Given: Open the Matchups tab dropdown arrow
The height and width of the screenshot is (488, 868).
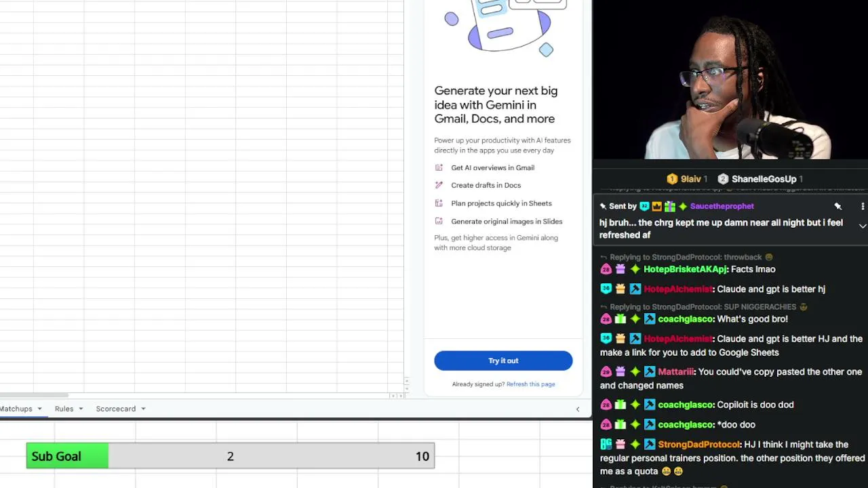Looking at the screenshot, I should [39, 409].
